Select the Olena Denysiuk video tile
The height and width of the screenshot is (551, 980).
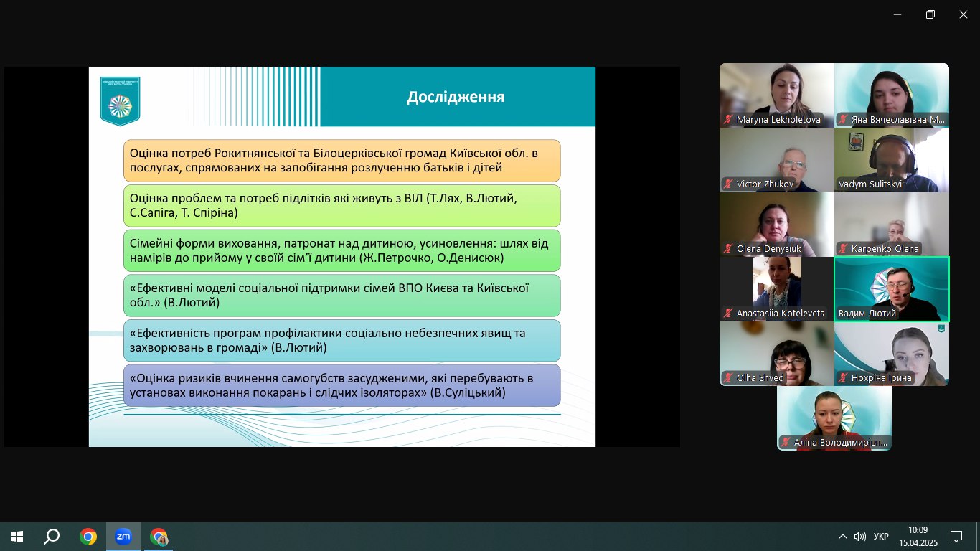[x=776, y=224]
